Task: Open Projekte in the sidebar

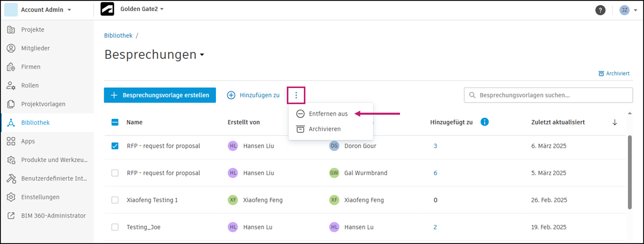Action: point(33,30)
